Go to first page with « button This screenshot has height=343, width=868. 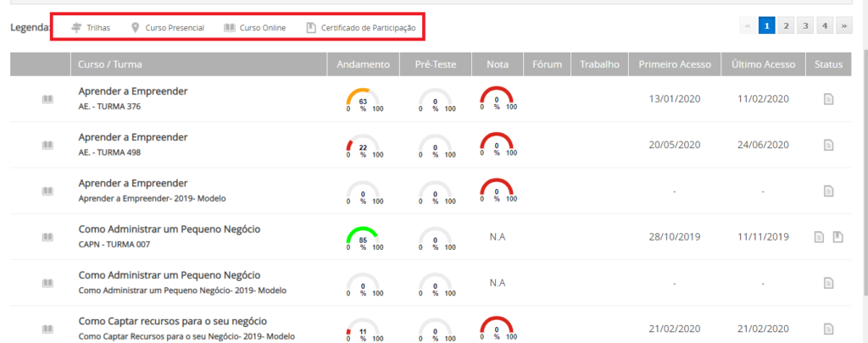(748, 26)
